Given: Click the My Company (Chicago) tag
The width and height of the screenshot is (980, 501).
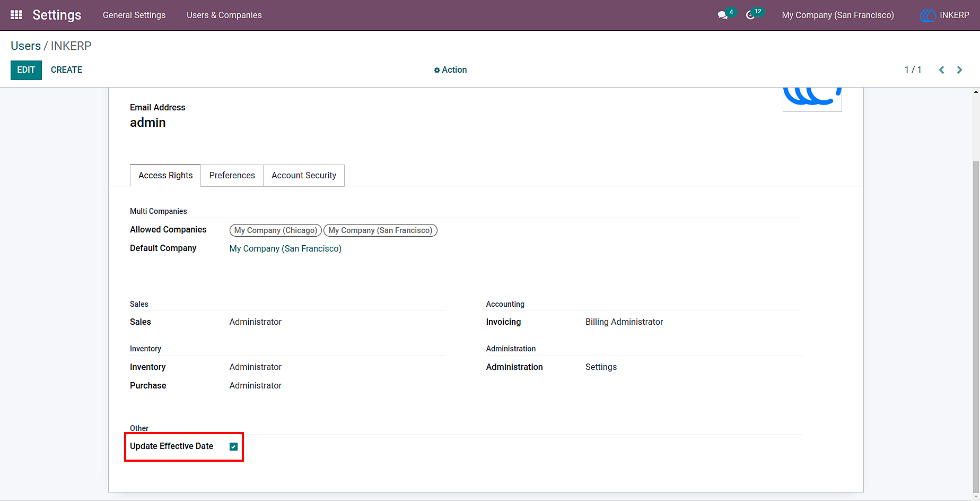Looking at the screenshot, I should (276, 230).
